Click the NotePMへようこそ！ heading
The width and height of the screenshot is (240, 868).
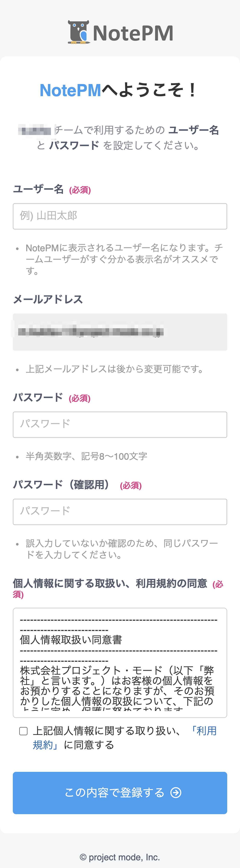(x=120, y=90)
